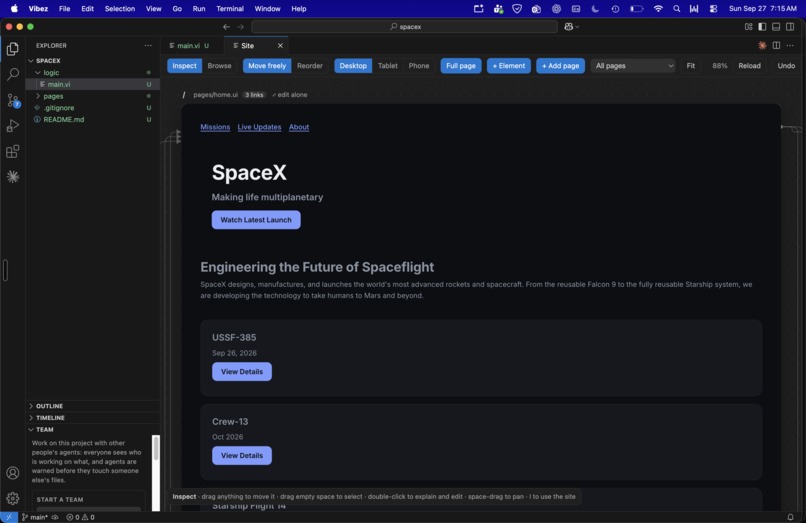This screenshot has width=806, height=523.
Task: Enable Reorder mode
Action: coord(310,66)
